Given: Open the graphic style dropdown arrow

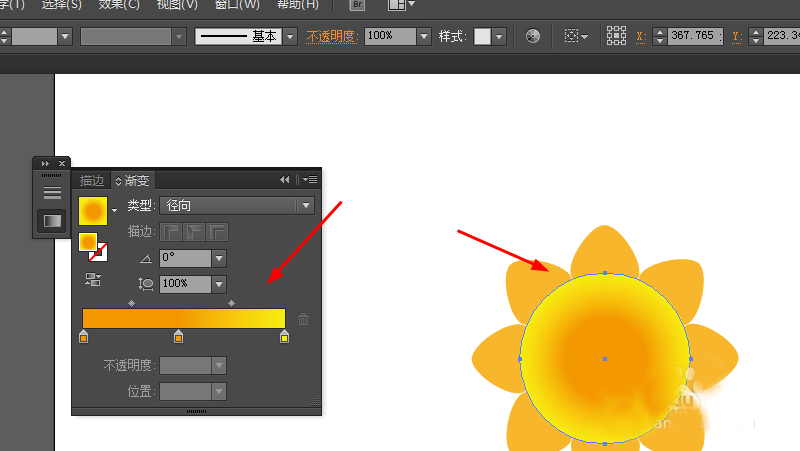Looking at the screenshot, I should click(x=499, y=36).
